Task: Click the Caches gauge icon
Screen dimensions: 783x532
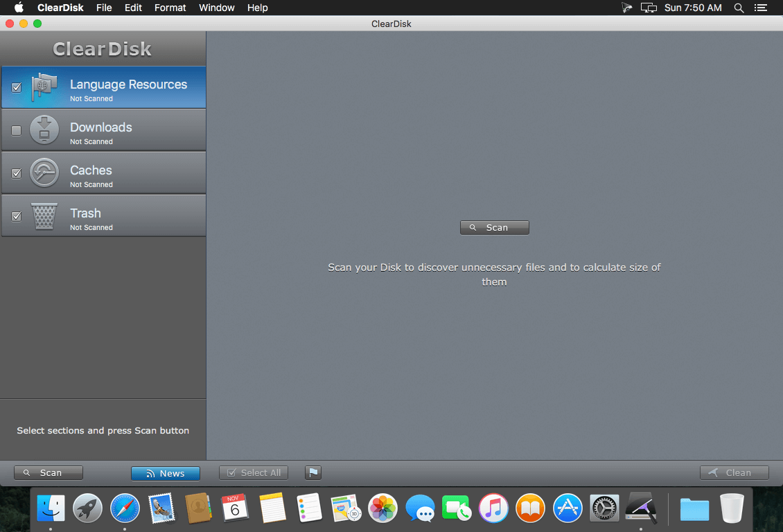Action: [44, 173]
